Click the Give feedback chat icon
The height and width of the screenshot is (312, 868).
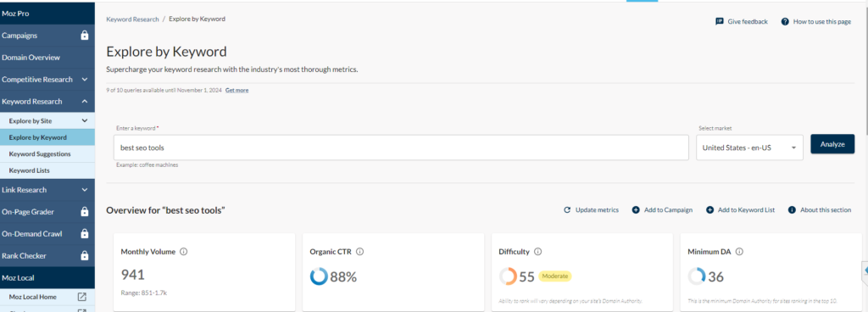tap(719, 21)
